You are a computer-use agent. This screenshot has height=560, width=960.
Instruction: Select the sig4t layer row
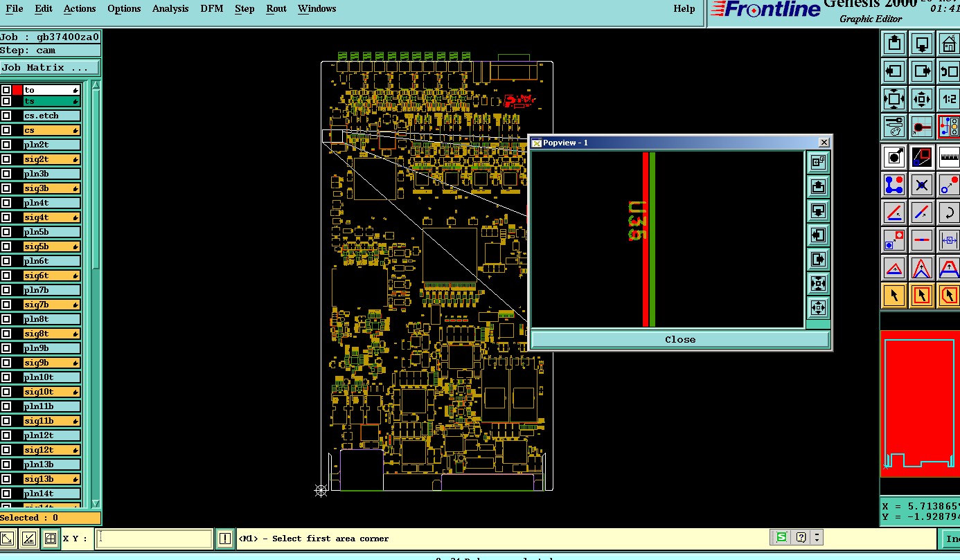(52, 217)
